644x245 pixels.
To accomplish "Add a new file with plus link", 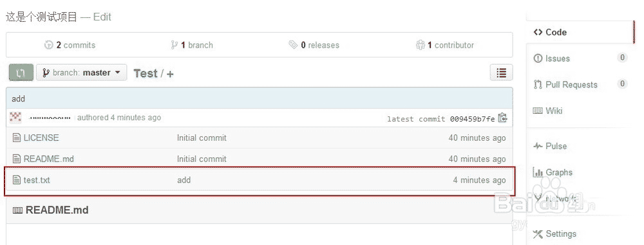I will pos(170,74).
